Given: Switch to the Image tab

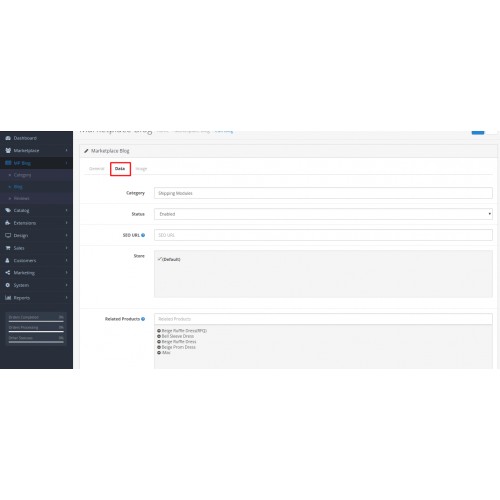Looking at the screenshot, I should (141, 169).
